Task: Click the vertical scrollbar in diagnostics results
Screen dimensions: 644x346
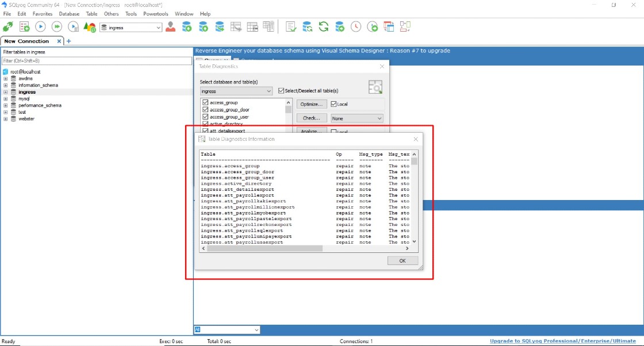Action: pyautogui.click(x=414, y=161)
